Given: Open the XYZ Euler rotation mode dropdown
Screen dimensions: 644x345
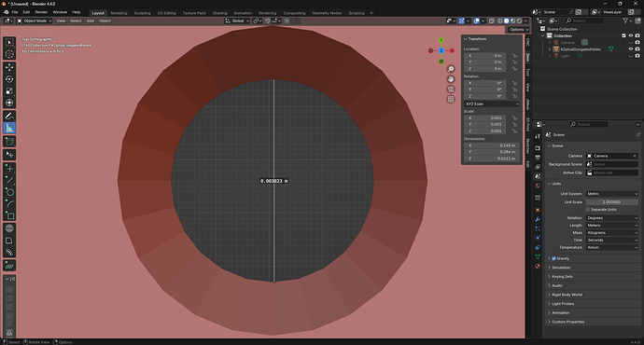Looking at the screenshot, I should pos(492,103).
